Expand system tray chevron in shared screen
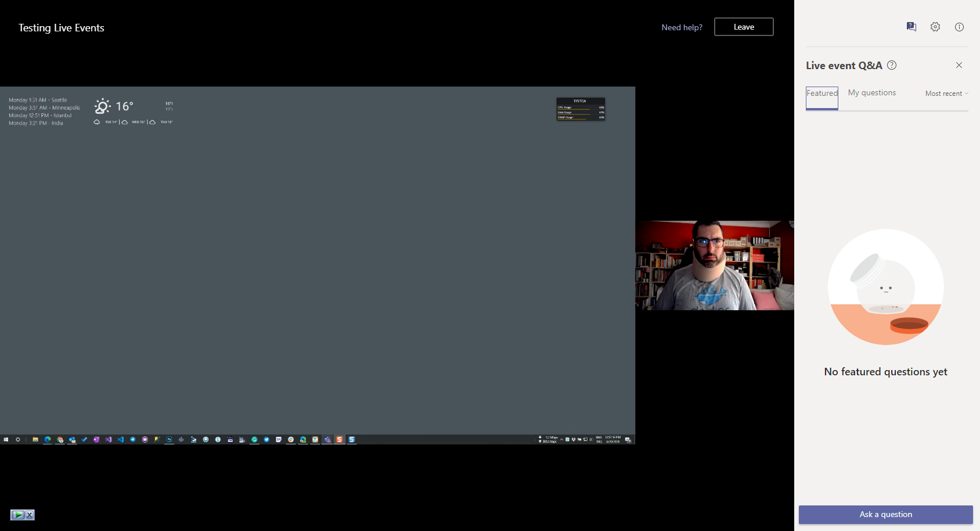 561,440
